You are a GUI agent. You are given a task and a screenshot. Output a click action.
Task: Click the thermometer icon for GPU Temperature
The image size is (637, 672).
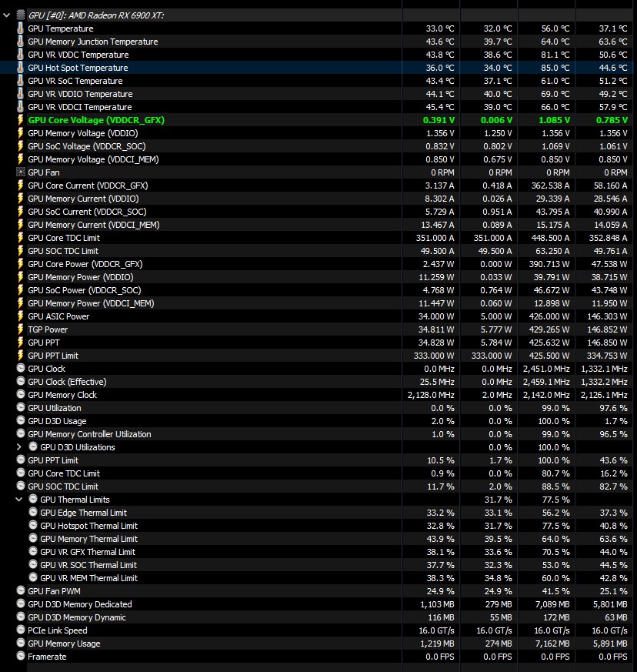pos(20,28)
